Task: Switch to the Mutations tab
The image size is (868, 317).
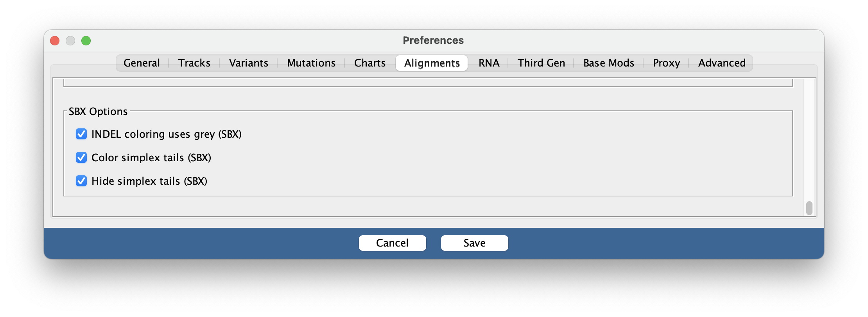Action: [311, 63]
